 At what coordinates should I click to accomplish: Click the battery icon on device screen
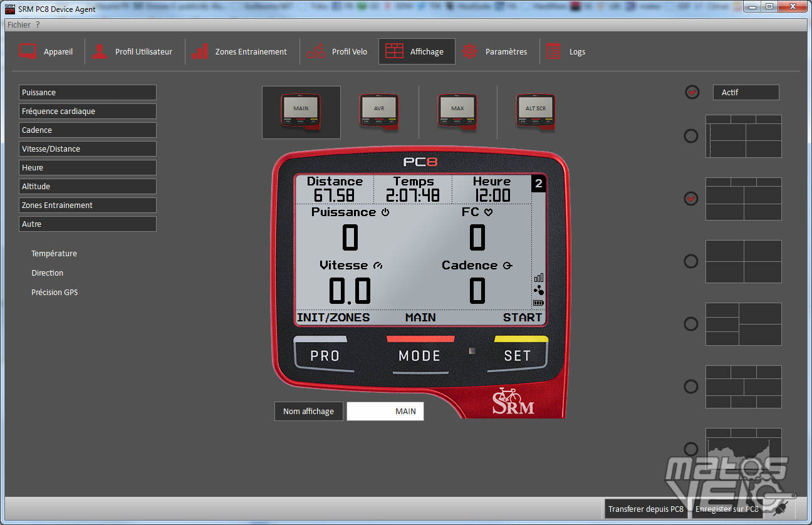(x=539, y=303)
